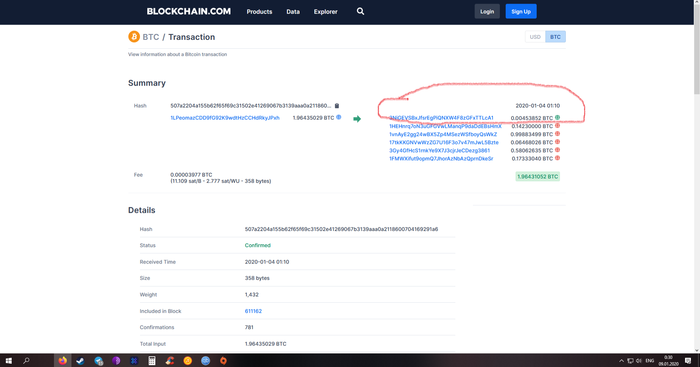
Task: Click the ENG language indicator
Action: pyautogui.click(x=650, y=361)
